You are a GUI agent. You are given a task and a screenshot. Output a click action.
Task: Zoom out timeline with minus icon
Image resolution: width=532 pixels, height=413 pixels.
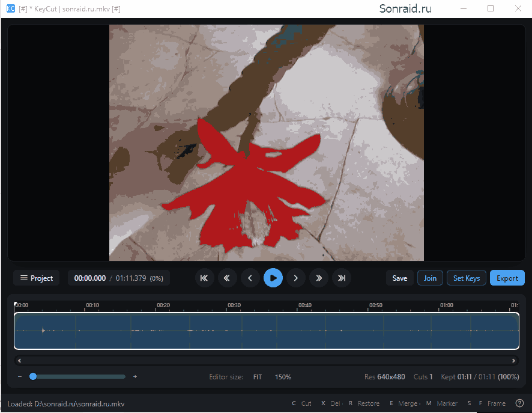pyautogui.click(x=20, y=377)
